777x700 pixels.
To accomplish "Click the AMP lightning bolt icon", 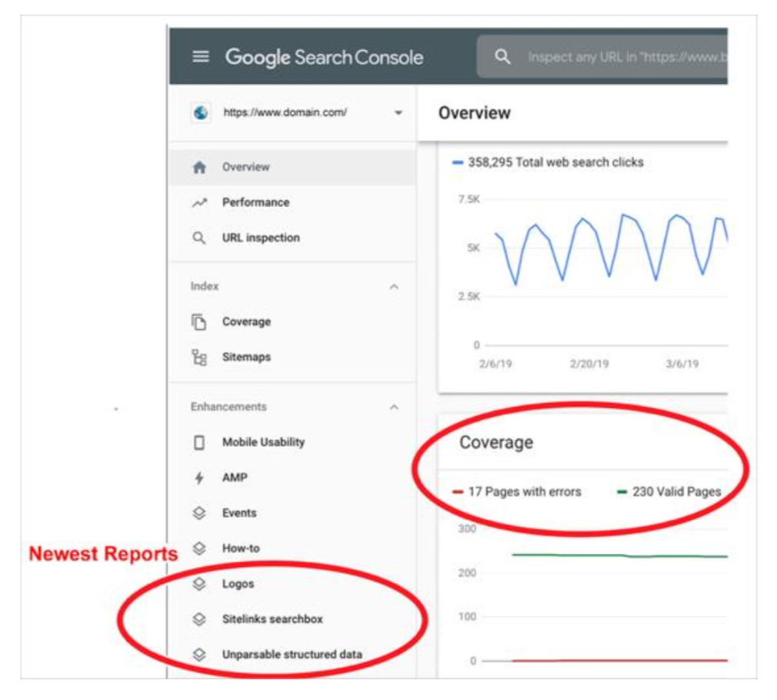I will [x=199, y=478].
